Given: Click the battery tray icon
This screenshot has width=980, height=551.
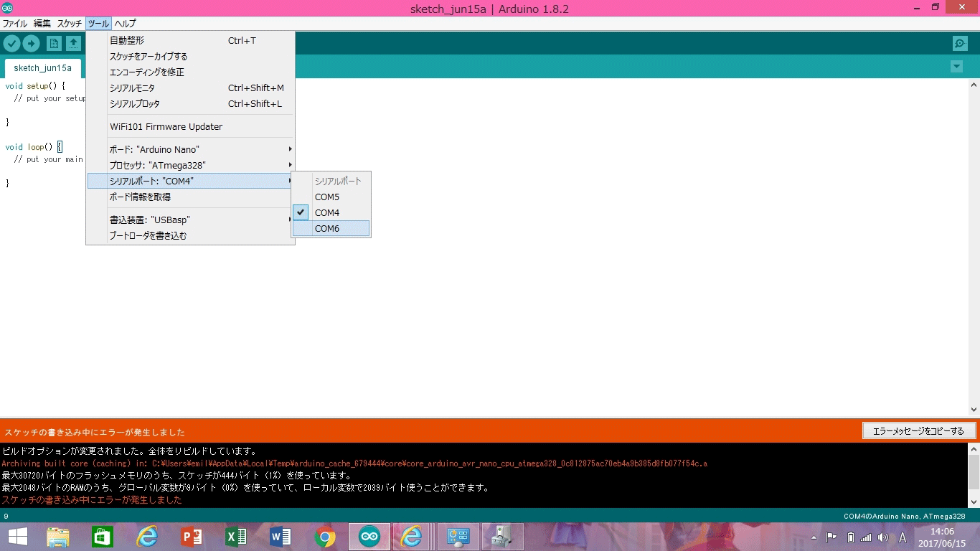Looking at the screenshot, I should (850, 537).
